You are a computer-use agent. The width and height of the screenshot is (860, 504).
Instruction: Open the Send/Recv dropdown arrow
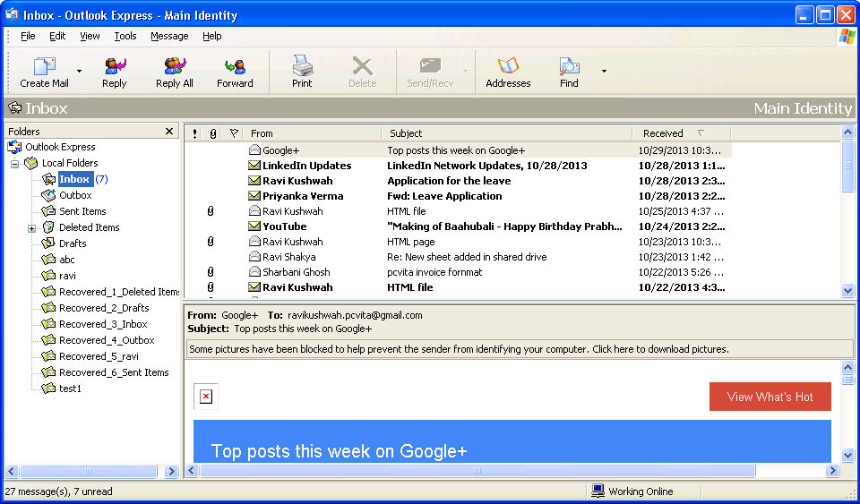pos(465,72)
